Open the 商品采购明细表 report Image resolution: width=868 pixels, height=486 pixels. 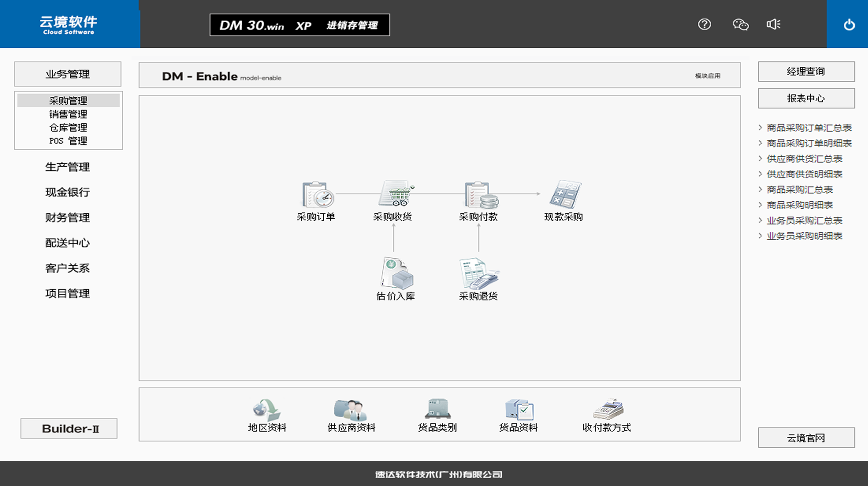tap(799, 205)
